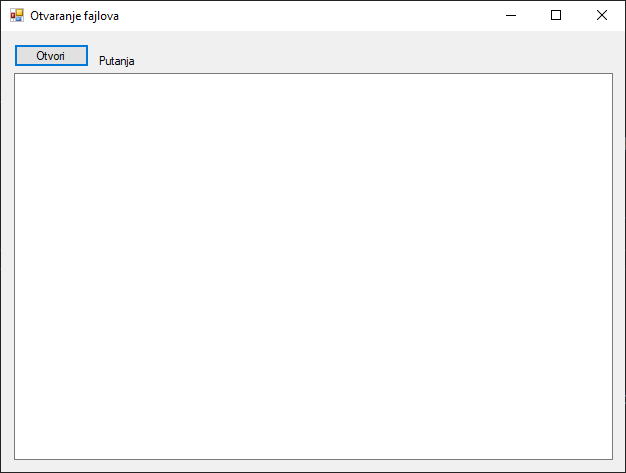626x473 pixels.
Task: Click the path label next to Otvori
Action: pos(116,61)
